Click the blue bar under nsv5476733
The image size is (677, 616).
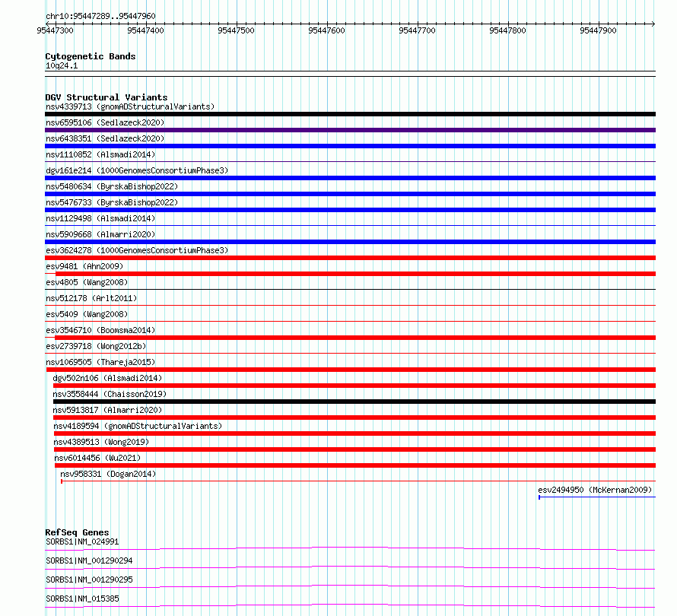tap(350, 210)
